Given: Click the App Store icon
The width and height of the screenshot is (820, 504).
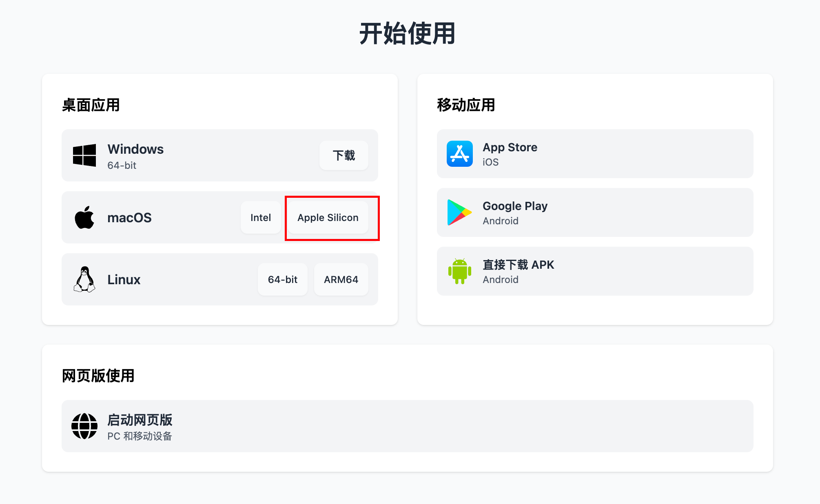Looking at the screenshot, I should tap(460, 154).
